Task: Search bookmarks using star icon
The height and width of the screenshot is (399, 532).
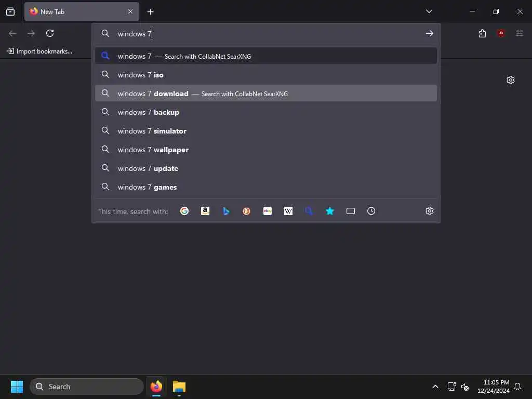Action: pyautogui.click(x=330, y=211)
